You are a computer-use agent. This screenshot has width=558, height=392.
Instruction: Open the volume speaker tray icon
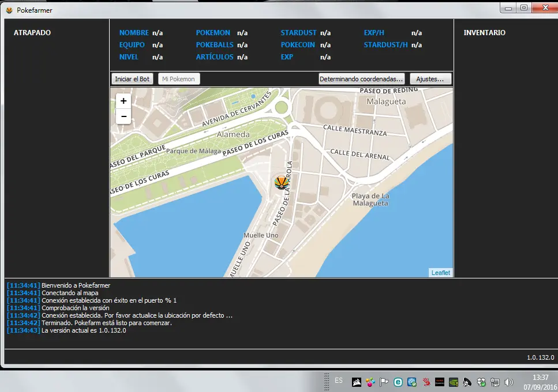click(509, 382)
